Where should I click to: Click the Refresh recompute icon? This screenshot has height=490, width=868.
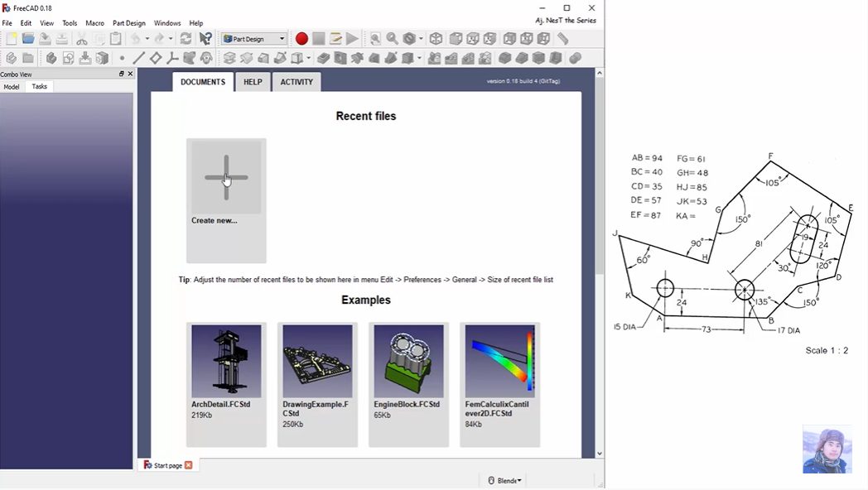point(186,39)
